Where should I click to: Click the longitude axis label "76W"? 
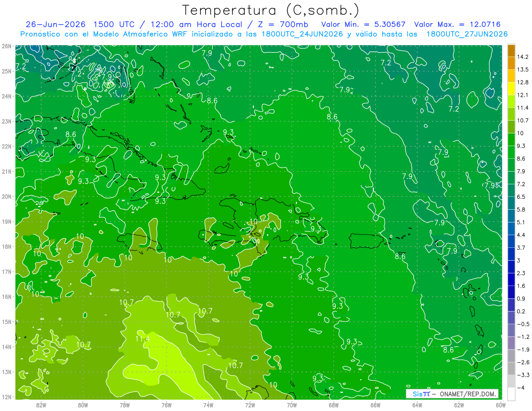(166, 405)
